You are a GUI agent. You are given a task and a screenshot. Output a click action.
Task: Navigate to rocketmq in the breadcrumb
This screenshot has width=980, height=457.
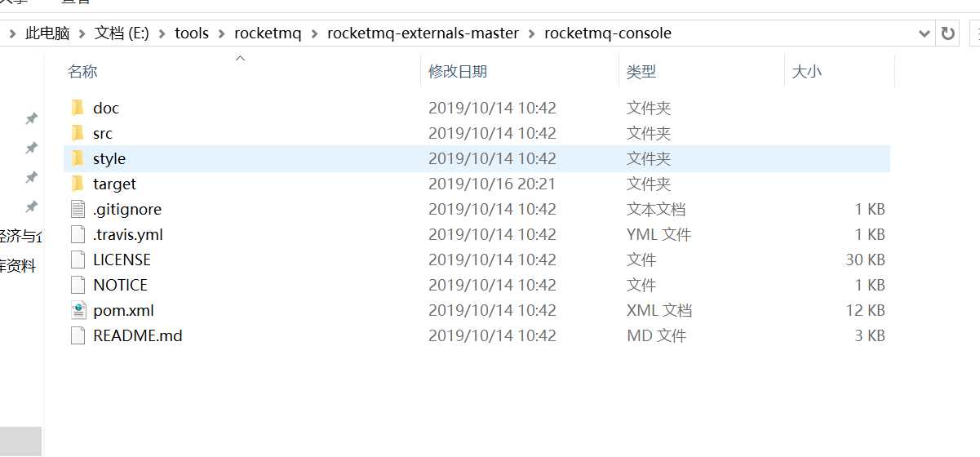(x=268, y=33)
